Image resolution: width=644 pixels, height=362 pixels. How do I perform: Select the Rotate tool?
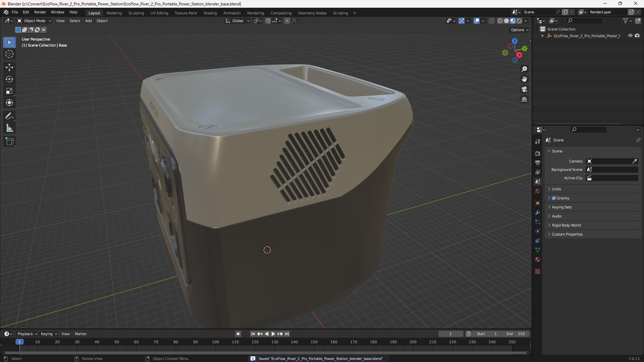[x=9, y=79]
